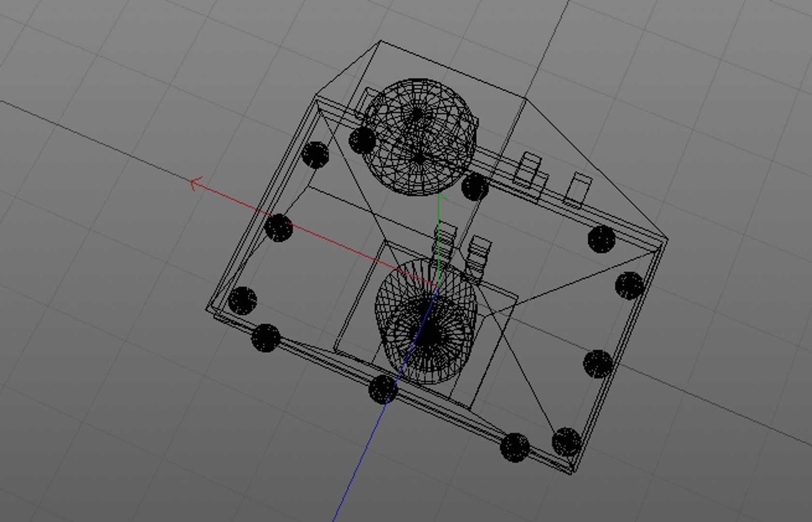Select the black sphere crossed by the red axis
Screen dimensions: 812x522
(279, 228)
